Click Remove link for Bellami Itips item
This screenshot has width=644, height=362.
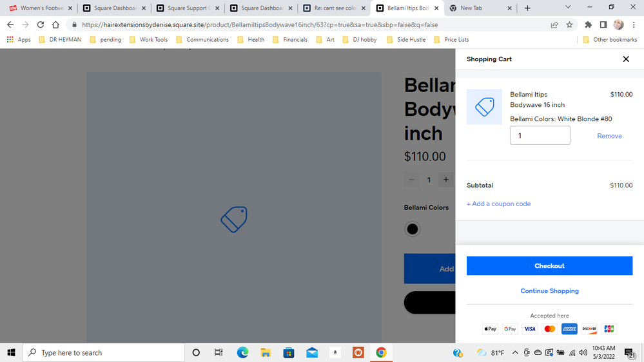click(609, 136)
